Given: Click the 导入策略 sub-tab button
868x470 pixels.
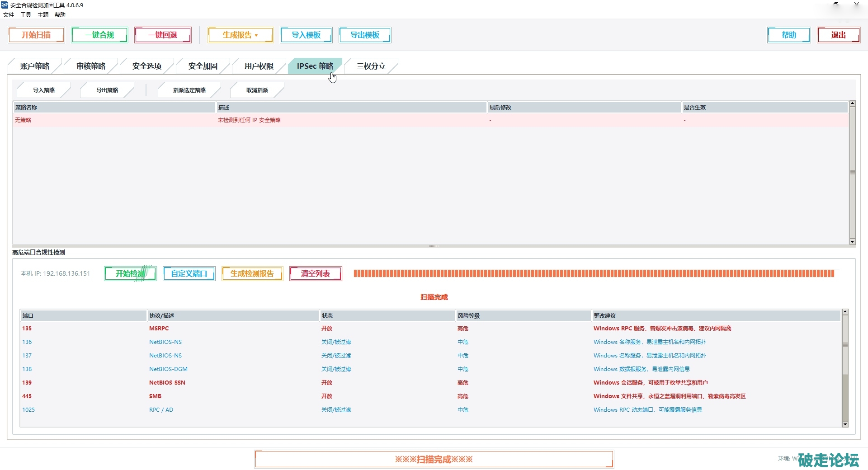Looking at the screenshot, I should pyautogui.click(x=43, y=90).
